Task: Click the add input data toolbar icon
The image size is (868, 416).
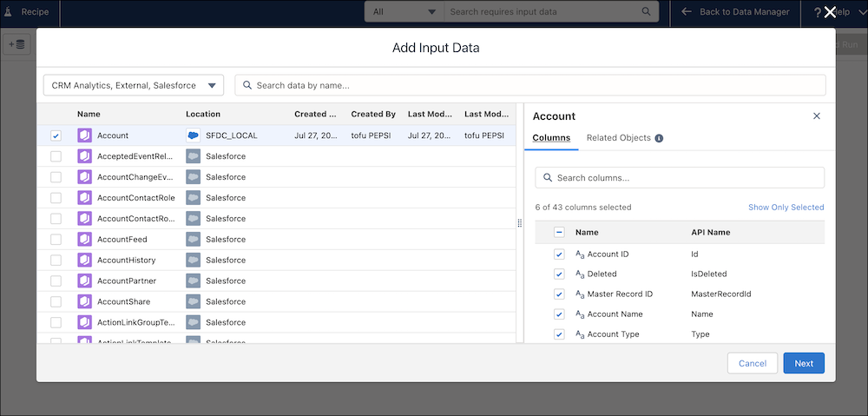Action: point(16,45)
